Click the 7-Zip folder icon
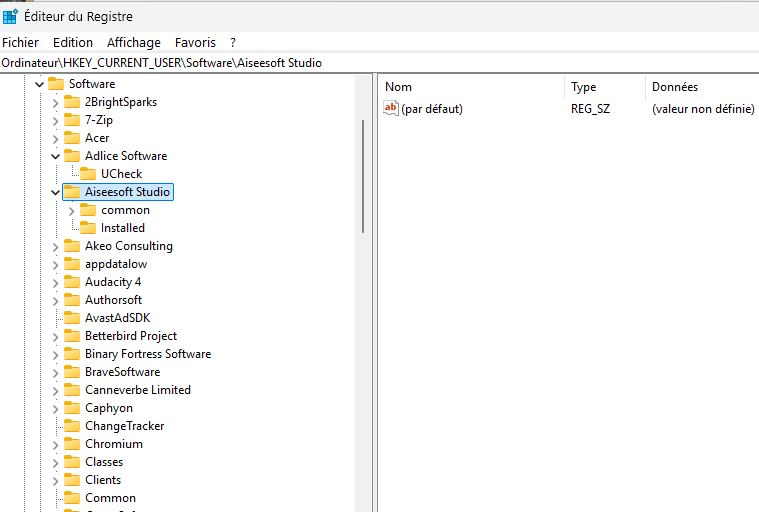Viewport: 759px width, 512px height. tap(72, 120)
